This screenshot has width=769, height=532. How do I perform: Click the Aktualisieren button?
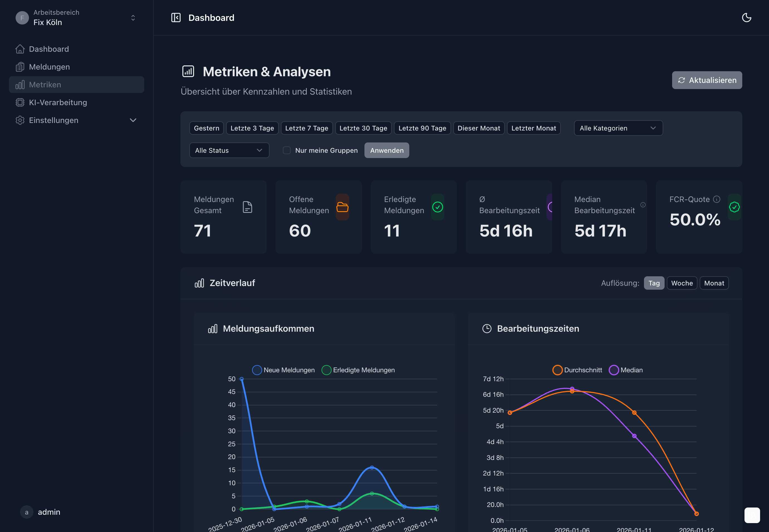click(x=707, y=80)
